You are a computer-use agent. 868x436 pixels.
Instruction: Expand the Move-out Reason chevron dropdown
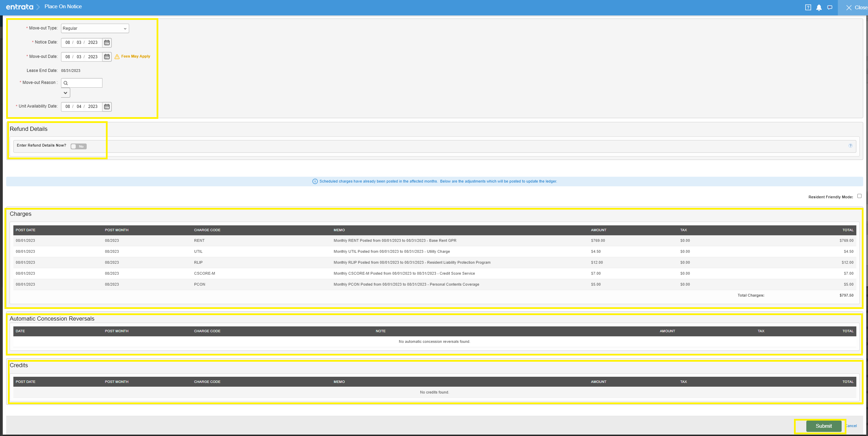click(65, 93)
